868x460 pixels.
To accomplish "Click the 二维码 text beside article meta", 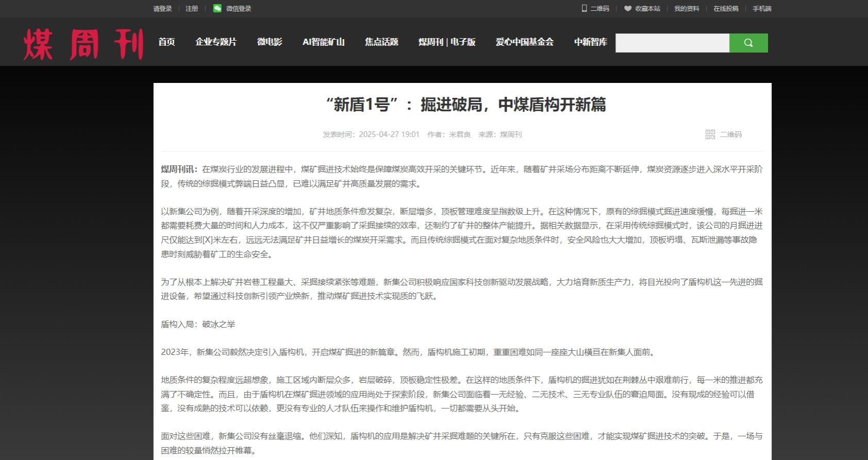I will tap(731, 134).
